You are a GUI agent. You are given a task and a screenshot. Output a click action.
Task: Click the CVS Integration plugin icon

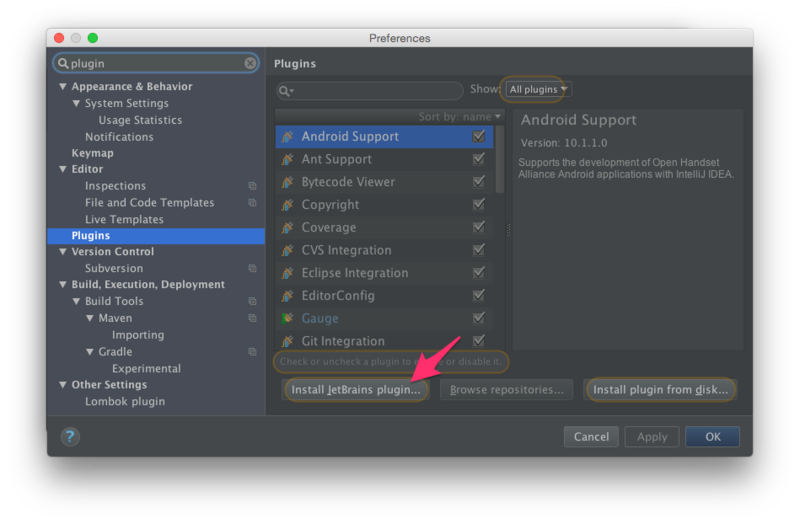tap(287, 250)
